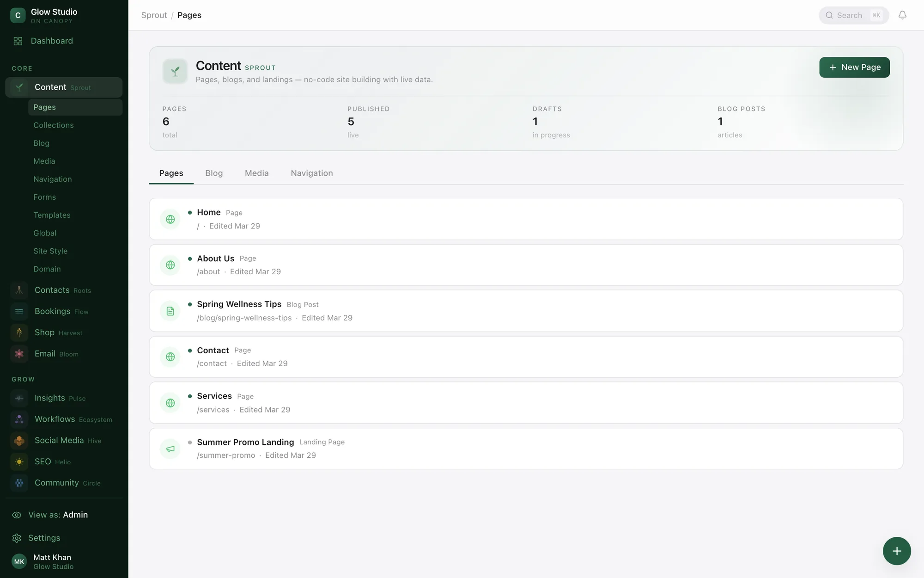The image size is (924, 578).
Task: Click the Insights Pulse icon
Action: coord(19,399)
